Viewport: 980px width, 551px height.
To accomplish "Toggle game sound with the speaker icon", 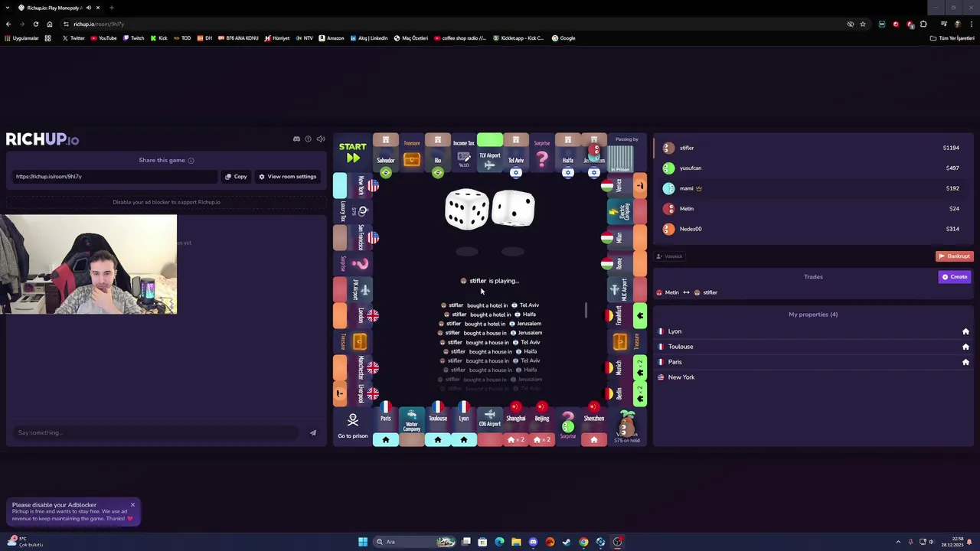I will click(x=321, y=139).
